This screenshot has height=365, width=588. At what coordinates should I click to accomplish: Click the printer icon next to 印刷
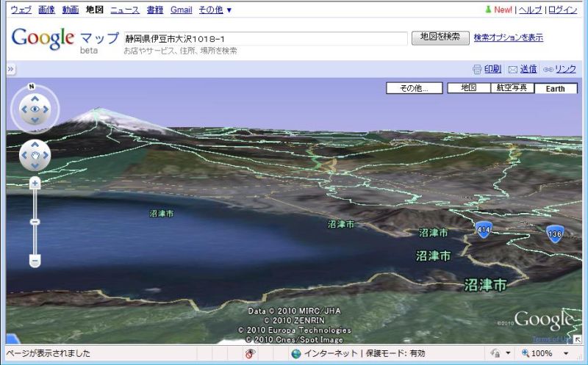(477, 69)
